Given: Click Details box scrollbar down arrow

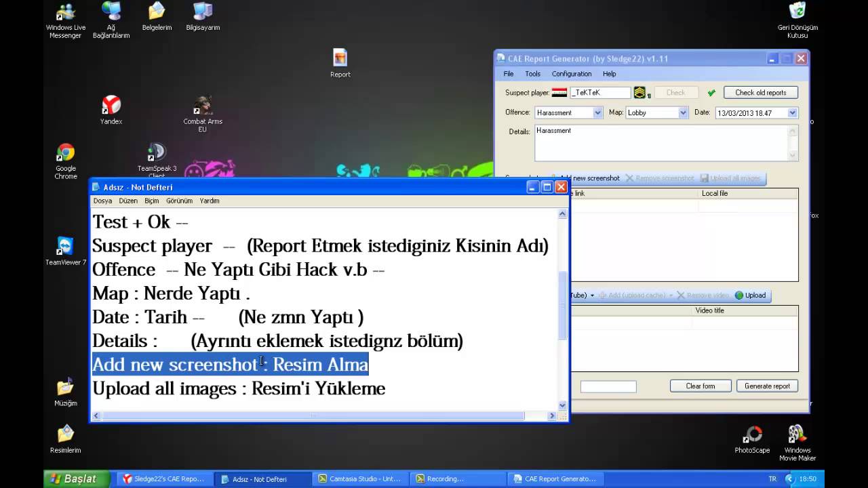Looking at the screenshot, I should pyautogui.click(x=793, y=155).
